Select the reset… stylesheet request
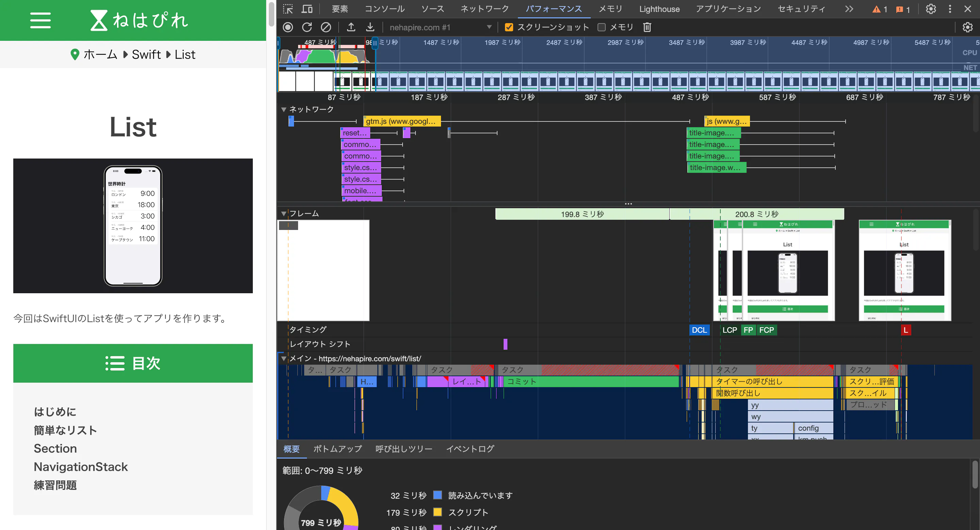Viewport: 980px width, 530px height. [355, 133]
